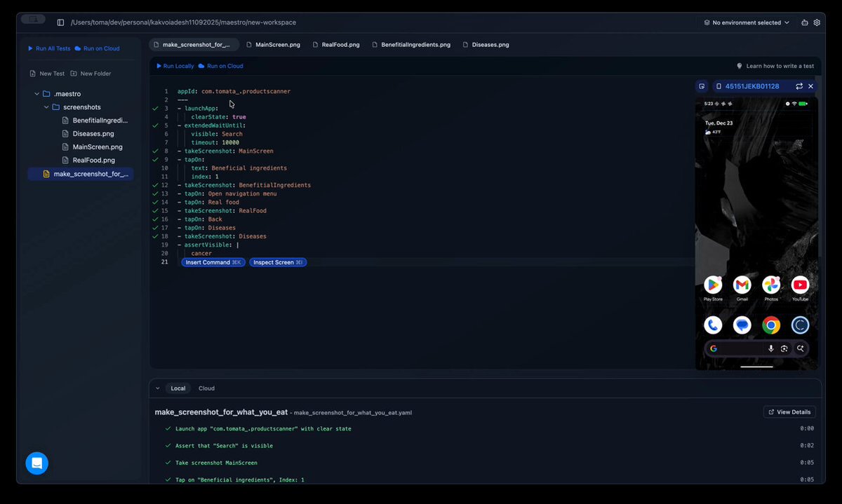Viewport: 842px width, 504px height.
Task: Open BenefitialIngredi... file in tree
Action: (95, 121)
